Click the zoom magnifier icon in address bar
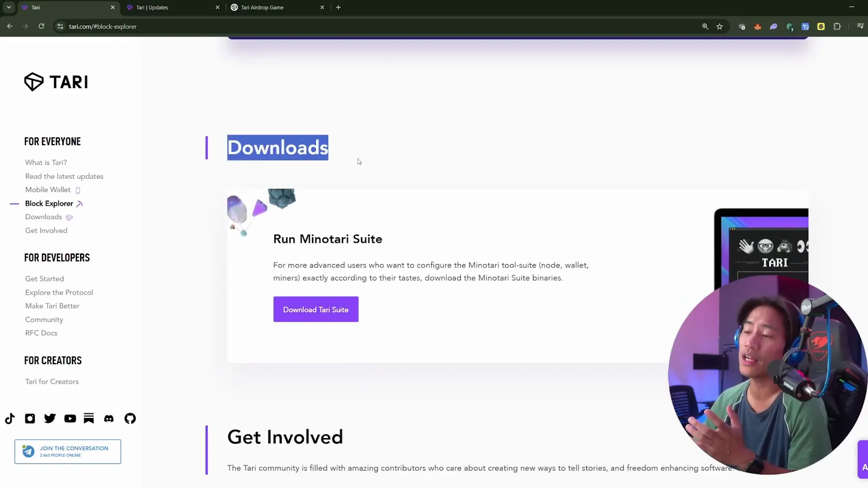Image resolution: width=868 pixels, height=488 pixels. pos(705,27)
